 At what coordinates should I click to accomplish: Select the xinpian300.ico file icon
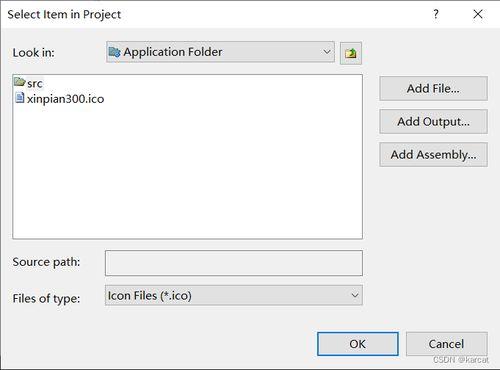coord(20,98)
